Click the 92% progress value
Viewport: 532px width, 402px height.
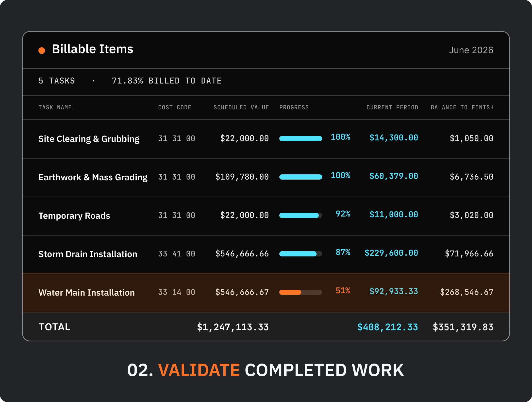click(343, 214)
